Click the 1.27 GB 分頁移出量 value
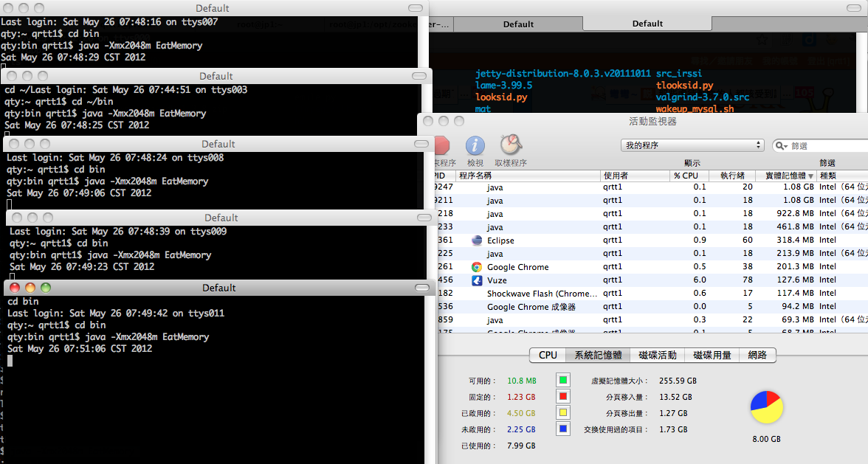 click(673, 413)
